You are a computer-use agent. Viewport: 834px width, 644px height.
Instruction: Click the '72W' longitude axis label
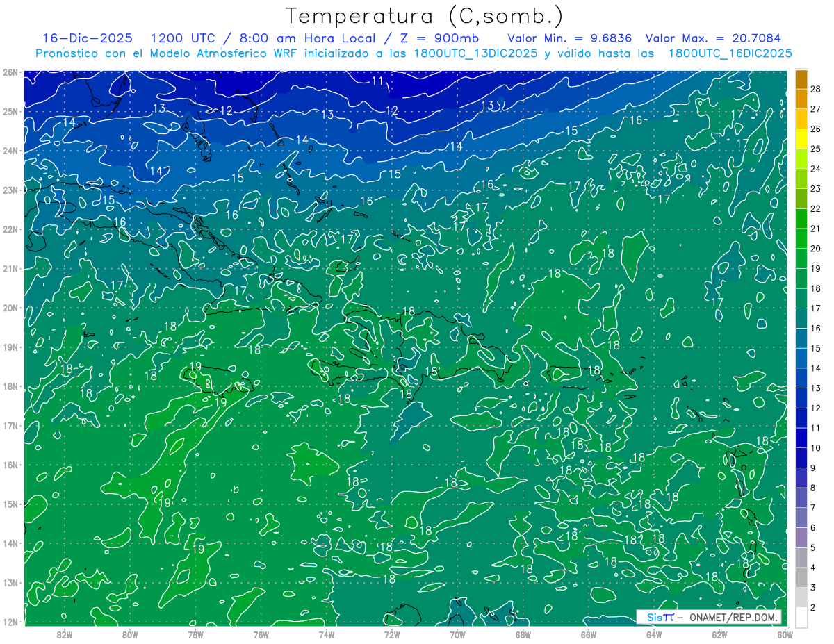pyautogui.click(x=392, y=635)
